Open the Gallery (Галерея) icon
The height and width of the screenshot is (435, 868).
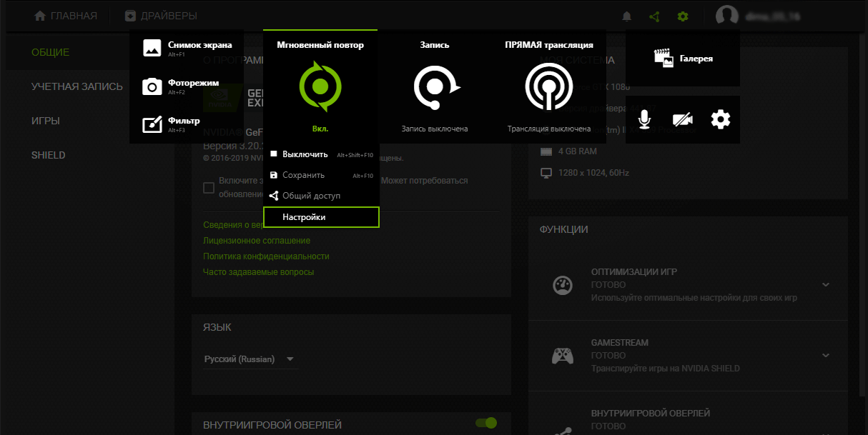[664, 59]
